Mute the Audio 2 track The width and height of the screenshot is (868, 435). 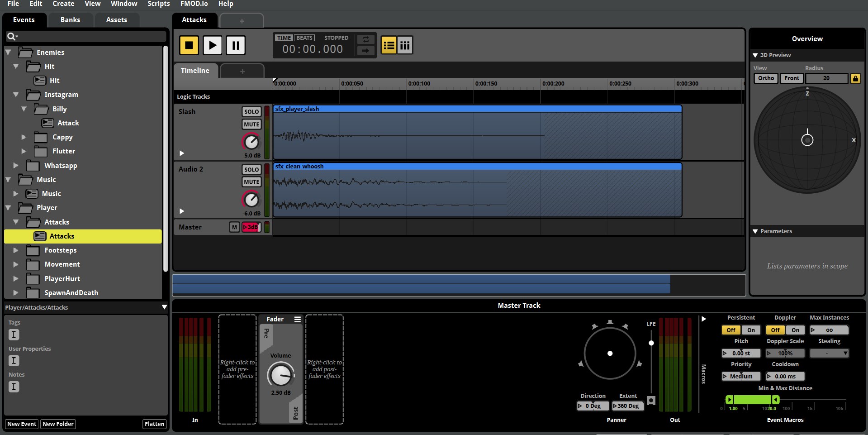point(251,182)
